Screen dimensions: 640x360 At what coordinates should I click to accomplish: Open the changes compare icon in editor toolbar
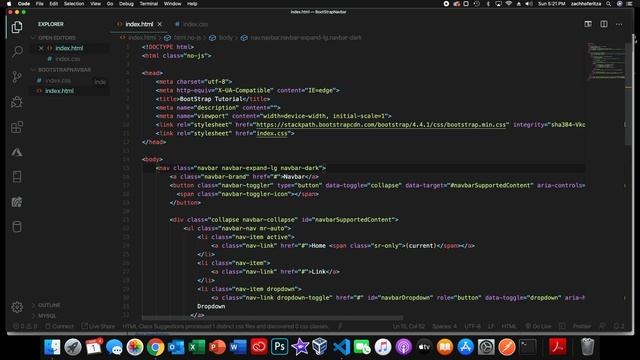(x=588, y=24)
